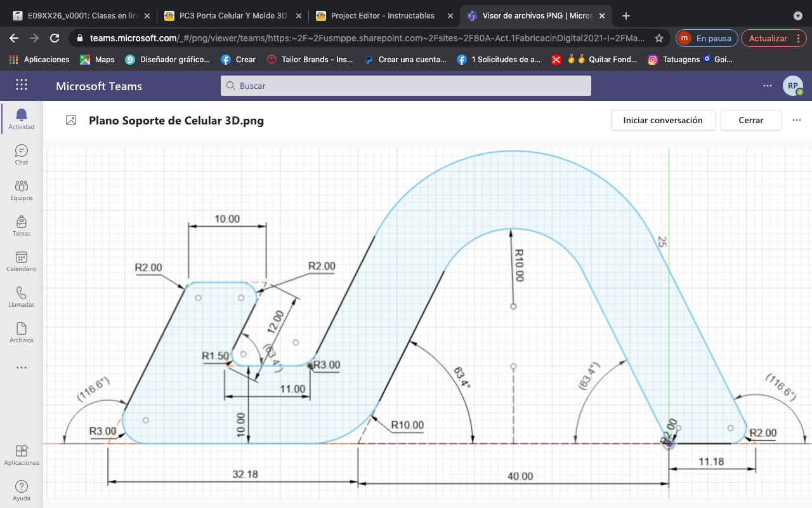
Task: Click the Buscar search field
Action: pos(406,86)
